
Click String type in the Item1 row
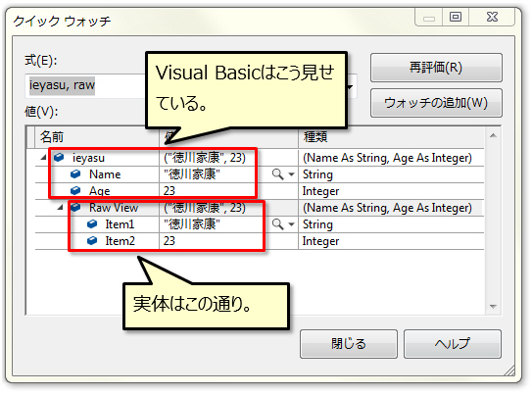[x=317, y=224]
